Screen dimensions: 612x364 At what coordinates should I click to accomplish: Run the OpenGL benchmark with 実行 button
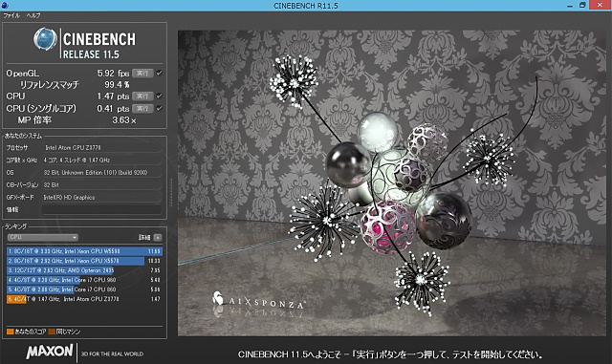[x=142, y=73]
